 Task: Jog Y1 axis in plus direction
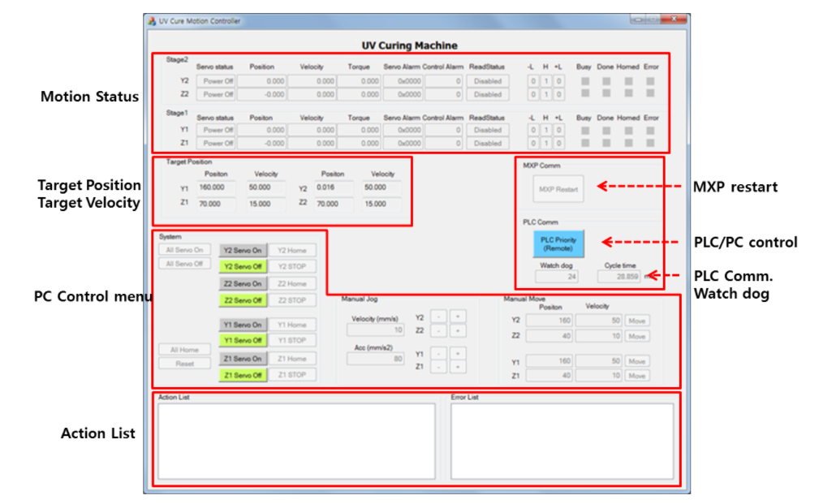click(x=457, y=354)
